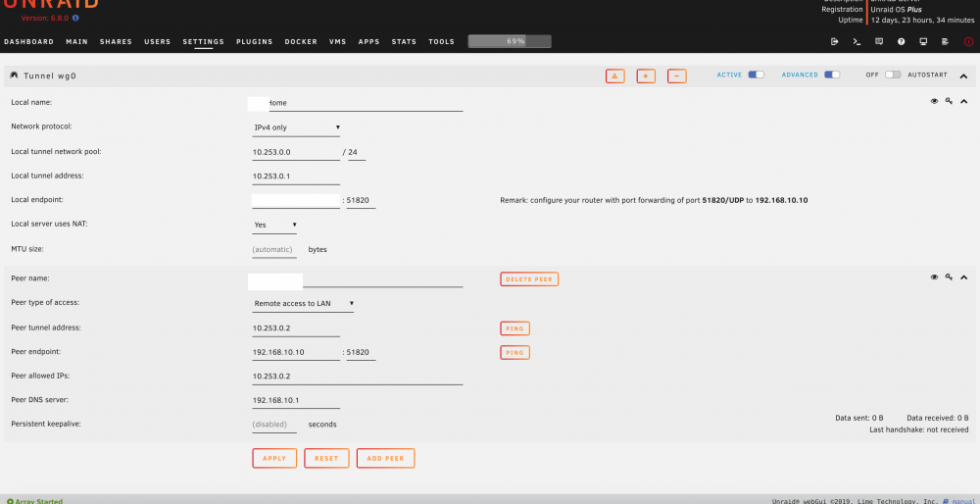Open the VMs menu tab
The width and height of the screenshot is (980, 504).
[337, 42]
